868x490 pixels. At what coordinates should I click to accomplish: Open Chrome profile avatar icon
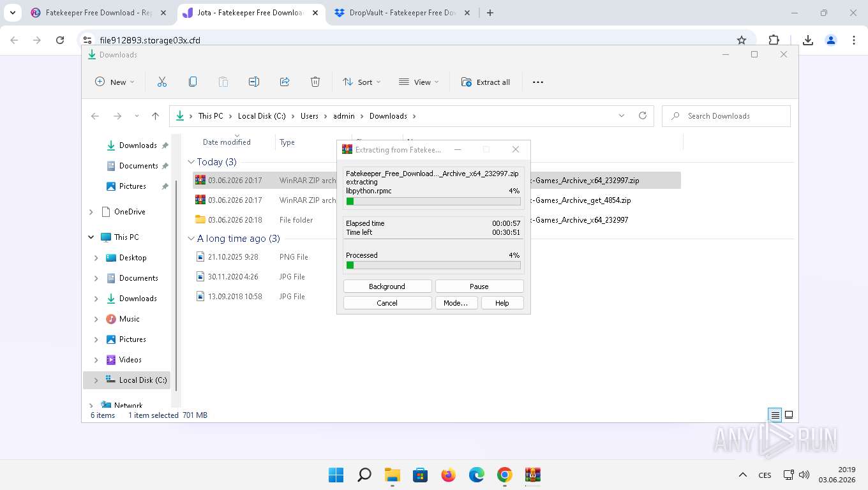(x=831, y=40)
